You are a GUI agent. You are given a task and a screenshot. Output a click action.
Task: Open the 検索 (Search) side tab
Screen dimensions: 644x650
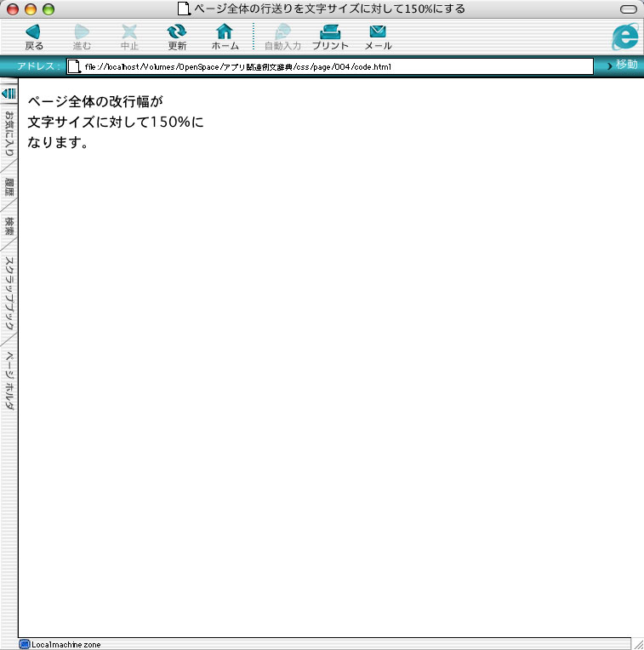pos(9,226)
